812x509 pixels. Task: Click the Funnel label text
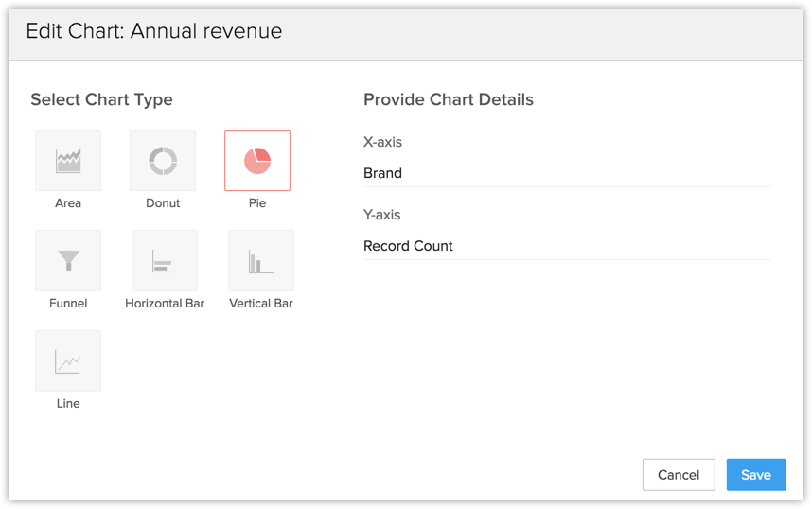(x=68, y=304)
